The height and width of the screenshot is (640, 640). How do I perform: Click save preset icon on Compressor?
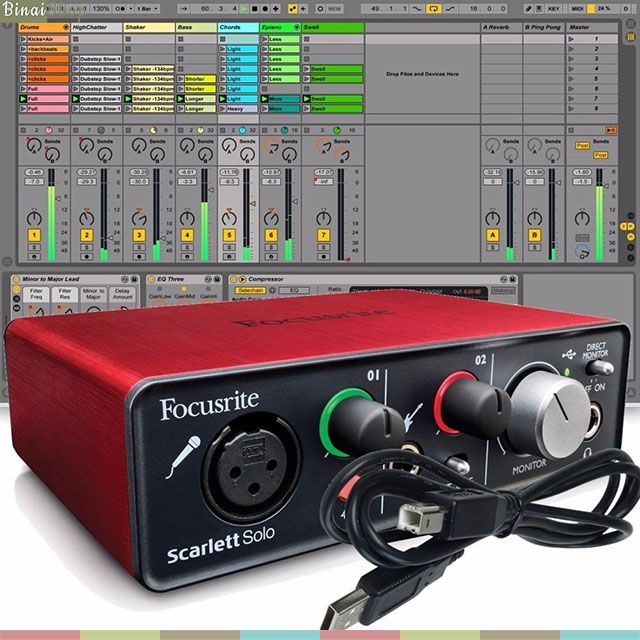click(513, 280)
